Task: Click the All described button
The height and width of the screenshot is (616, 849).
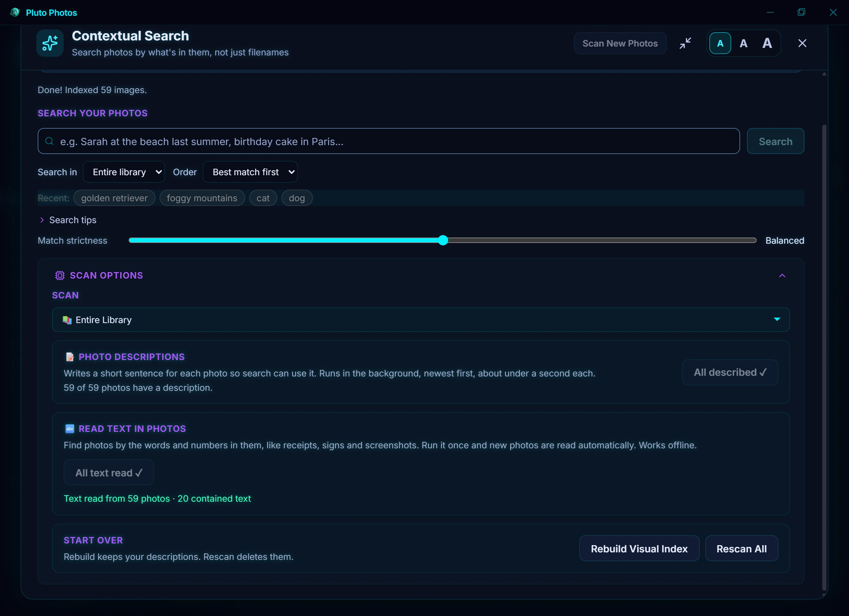Action: (x=730, y=372)
